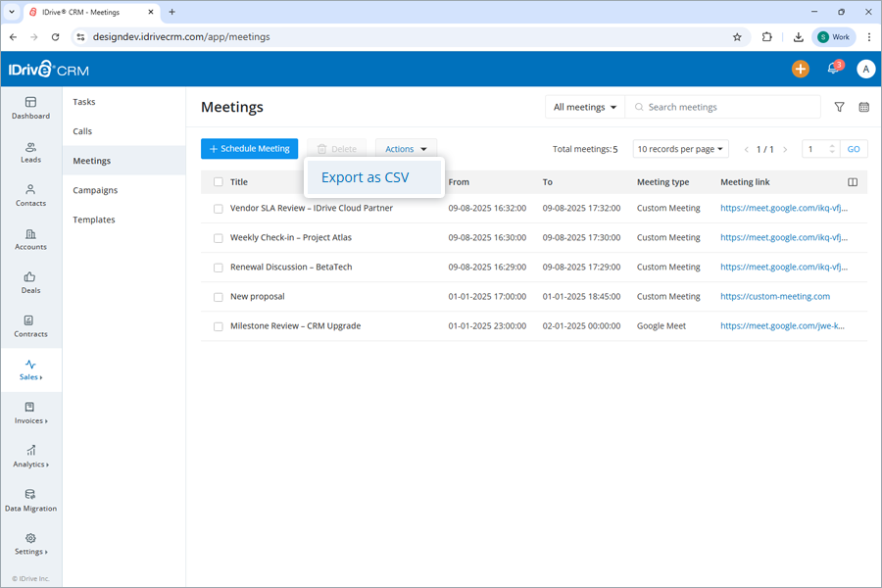The width and height of the screenshot is (882, 588).
Task: Expand the Sales section in the sidebar
Action: (30, 370)
